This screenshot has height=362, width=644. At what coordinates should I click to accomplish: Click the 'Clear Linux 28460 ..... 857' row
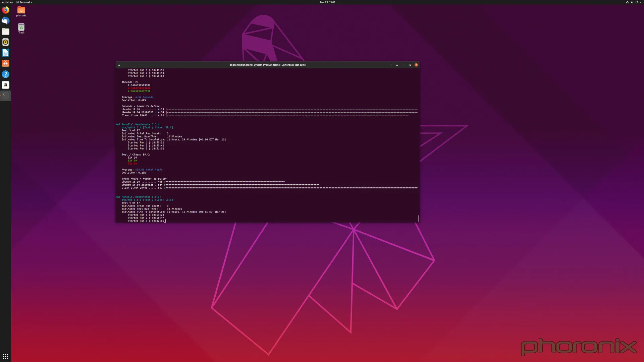[269, 188]
